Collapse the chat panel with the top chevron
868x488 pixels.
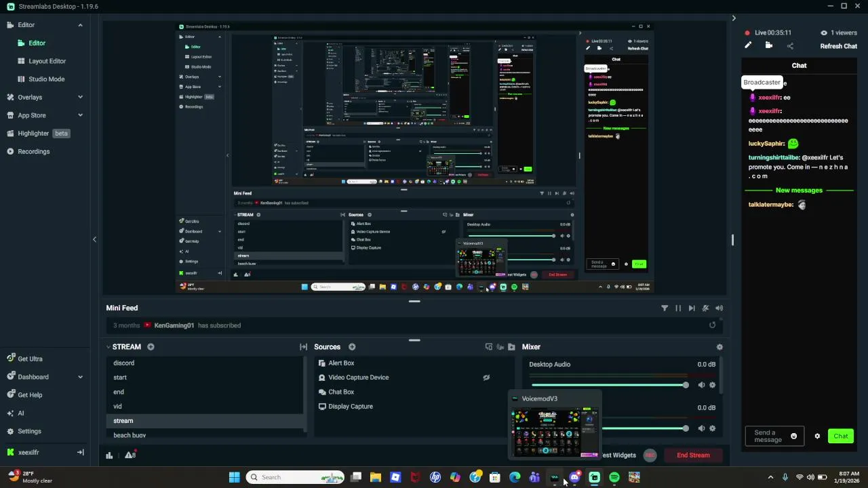click(734, 18)
